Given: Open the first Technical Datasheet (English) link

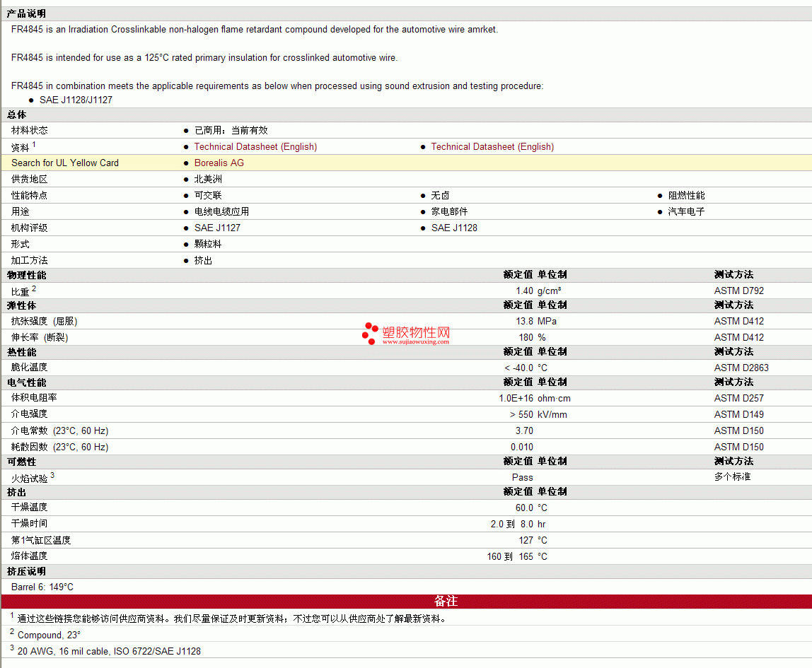Looking at the screenshot, I should pos(255,147).
